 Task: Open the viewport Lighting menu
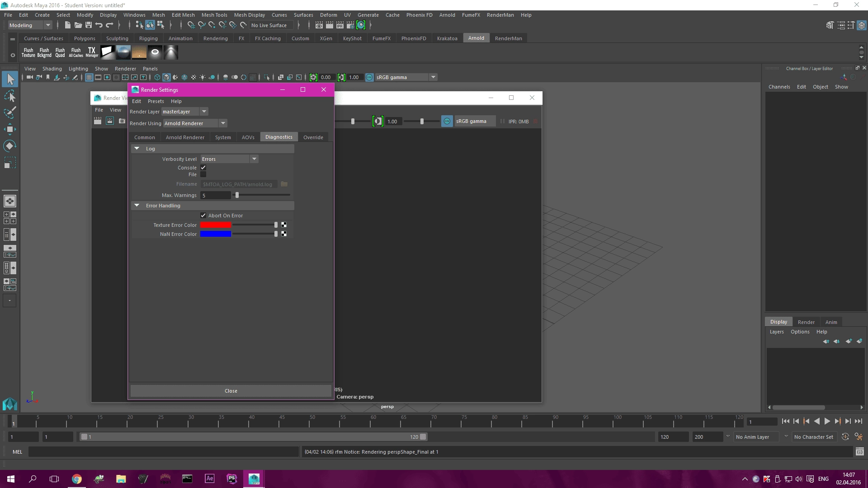[78, 69]
